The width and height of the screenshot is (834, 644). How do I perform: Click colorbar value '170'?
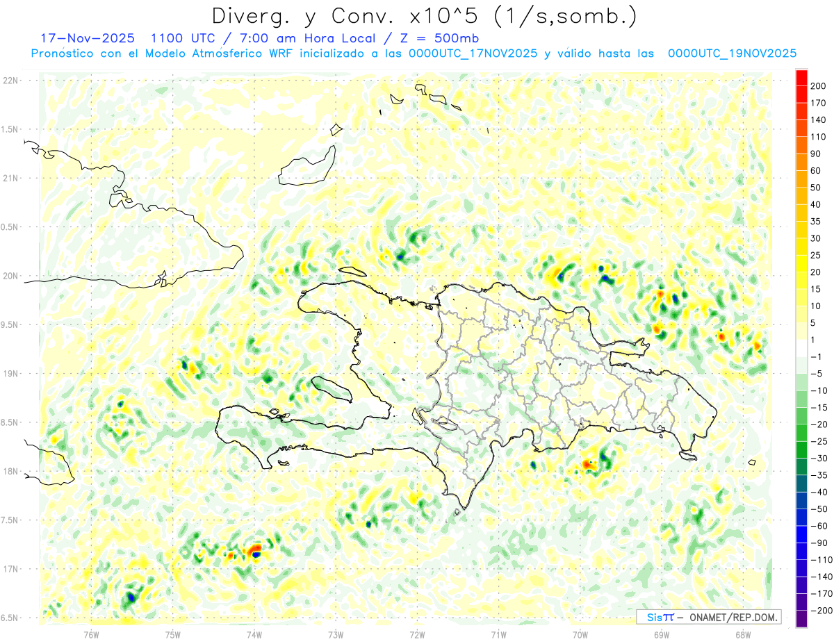point(819,103)
